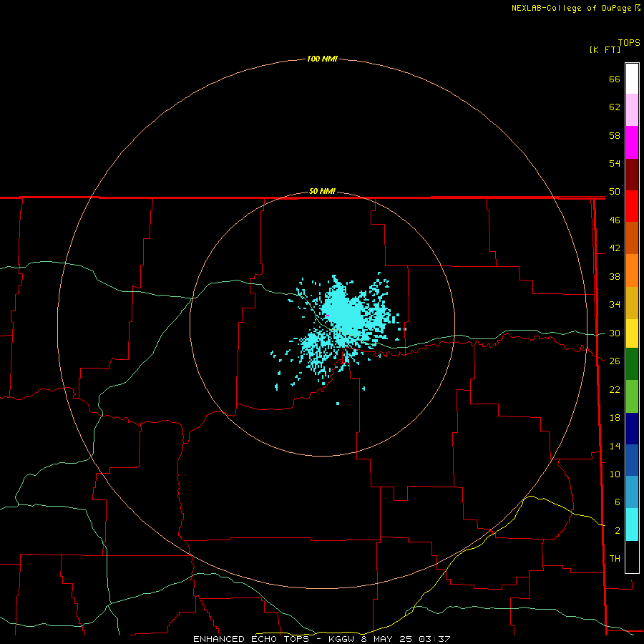Screen dimensions: 644x644
Task: Click the white color swatch above 66 in the legend
Action: [x=632, y=79]
